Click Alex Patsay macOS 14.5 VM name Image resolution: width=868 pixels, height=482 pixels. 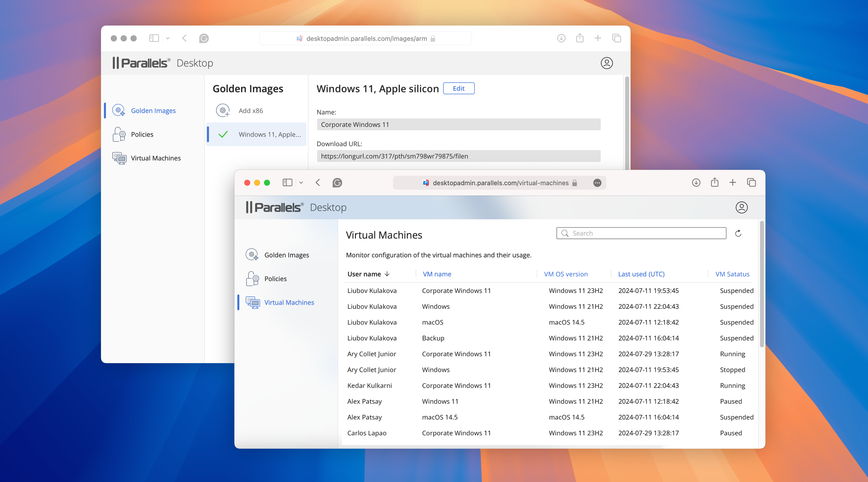pyautogui.click(x=440, y=417)
